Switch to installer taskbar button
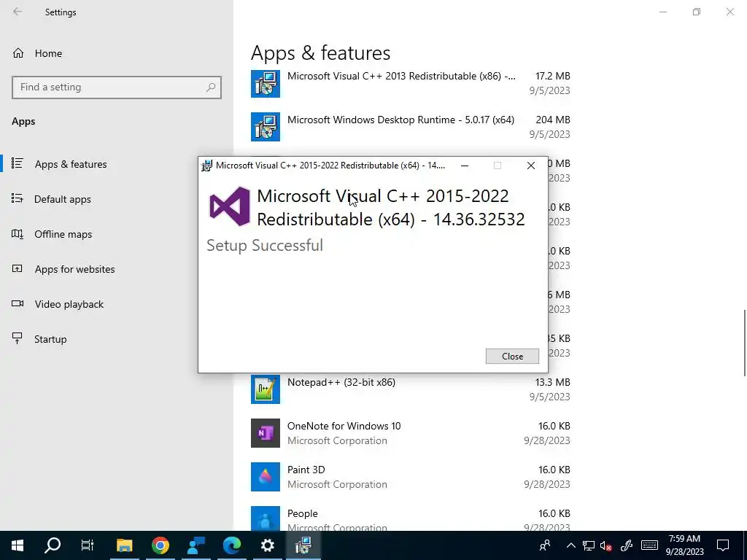The height and width of the screenshot is (560, 747). pos(303,545)
